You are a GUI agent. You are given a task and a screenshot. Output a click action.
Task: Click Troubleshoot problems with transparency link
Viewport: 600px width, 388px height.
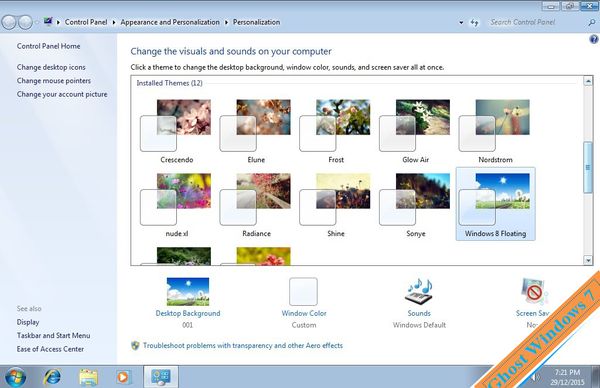(243, 346)
